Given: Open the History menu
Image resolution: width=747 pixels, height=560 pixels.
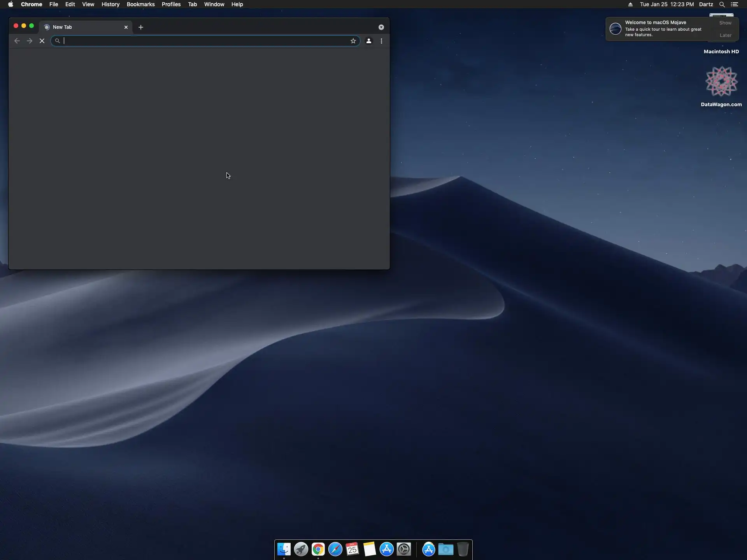Looking at the screenshot, I should [x=110, y=4].
